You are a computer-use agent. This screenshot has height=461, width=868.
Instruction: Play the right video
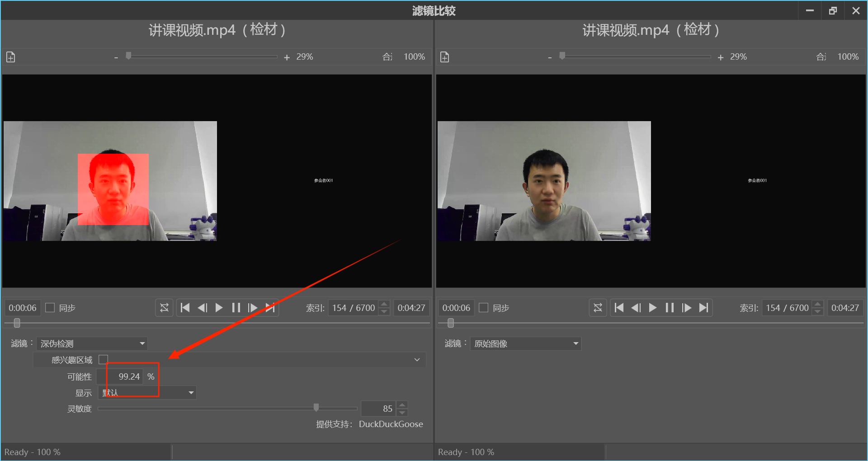click(653, 308)
